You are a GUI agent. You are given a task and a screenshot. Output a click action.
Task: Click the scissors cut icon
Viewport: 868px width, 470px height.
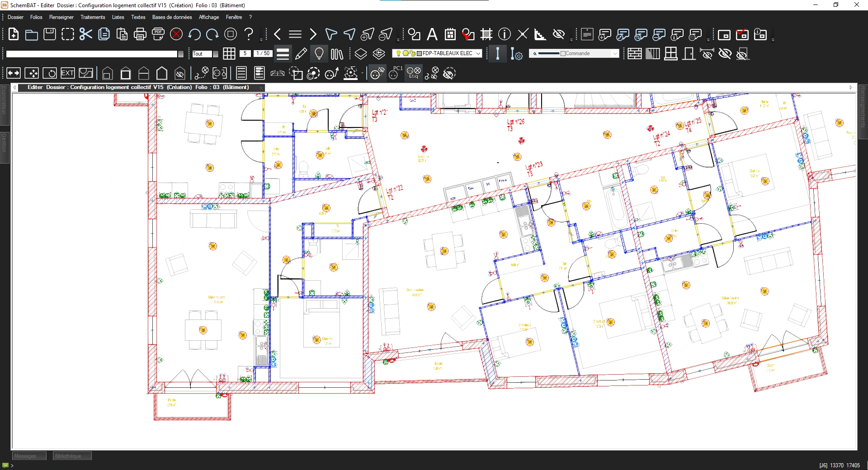(85, 34)
